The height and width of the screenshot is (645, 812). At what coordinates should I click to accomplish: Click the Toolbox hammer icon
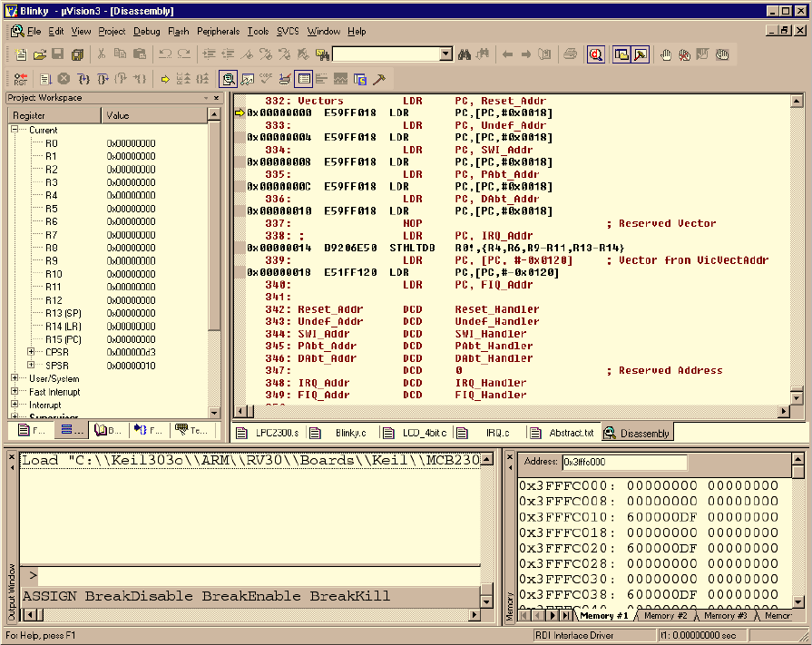(x=379, y=79)
